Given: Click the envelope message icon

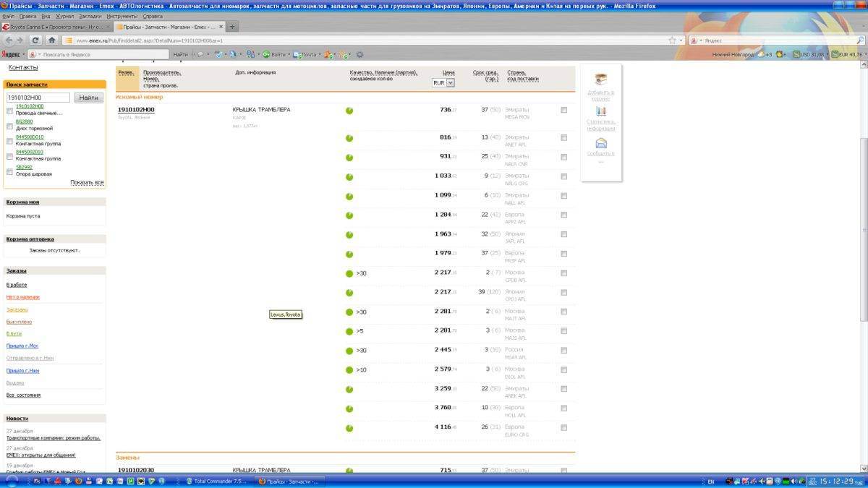Looking at the screenshot, I should point(600,143).
